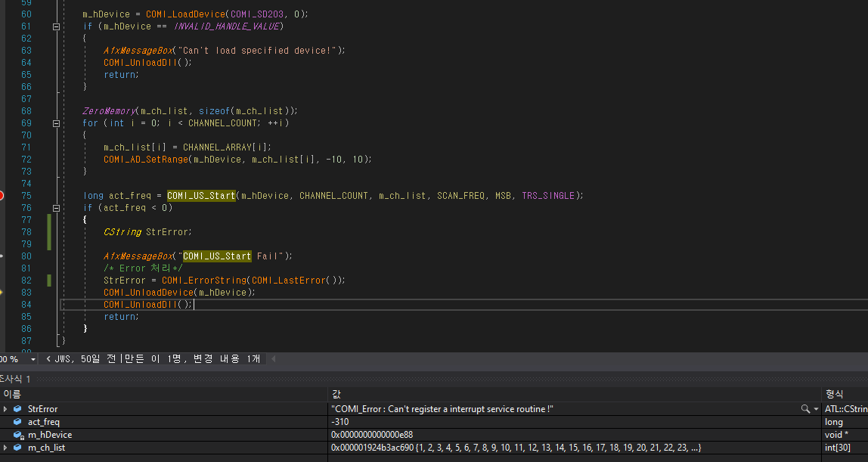Click COMI_LoadDevice on line 60
This screenshot has width=868, height=462.
coord(186,14)
